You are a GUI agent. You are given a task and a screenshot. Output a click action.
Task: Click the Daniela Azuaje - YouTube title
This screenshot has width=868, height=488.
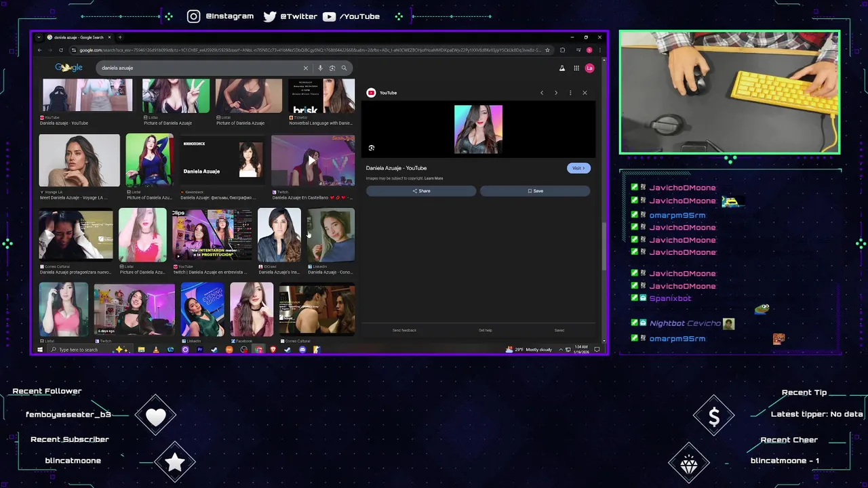396,168
